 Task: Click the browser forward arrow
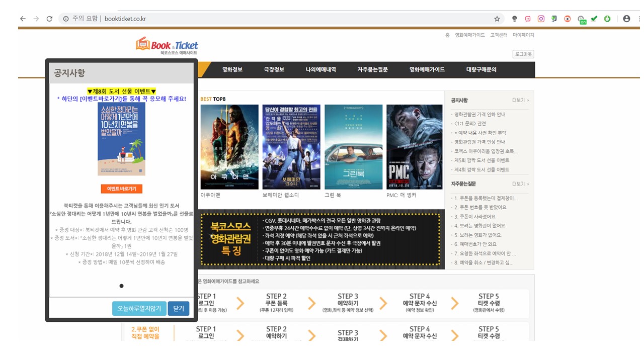[x=36, y=19]
